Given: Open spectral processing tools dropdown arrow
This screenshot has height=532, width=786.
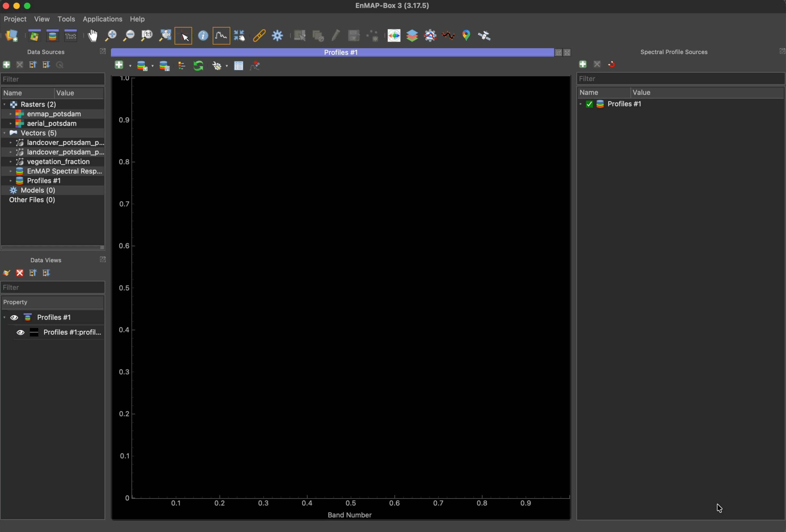Looking at the screenshot, I should click(227, 66).
